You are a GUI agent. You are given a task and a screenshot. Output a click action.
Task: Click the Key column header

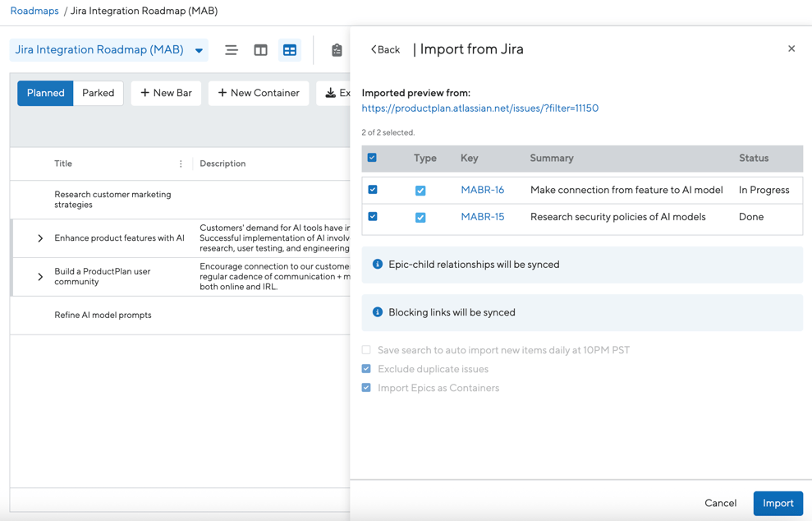coord(469,158)
